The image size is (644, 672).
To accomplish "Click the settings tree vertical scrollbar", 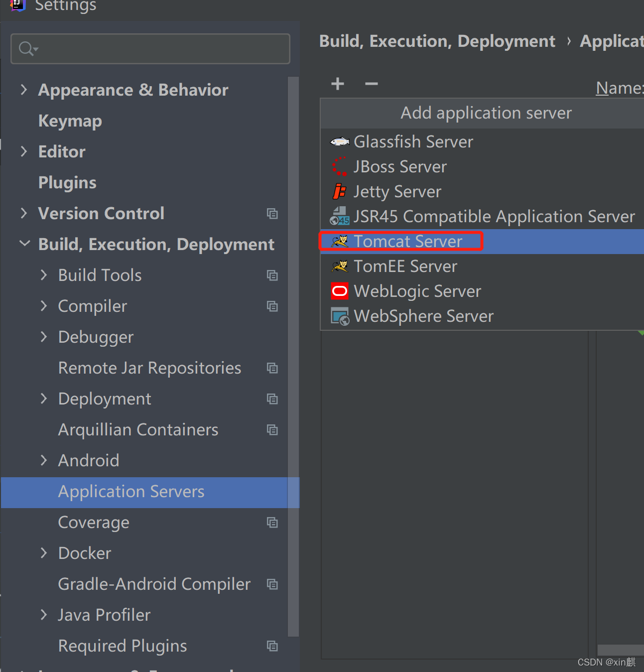I will point(293,356).
